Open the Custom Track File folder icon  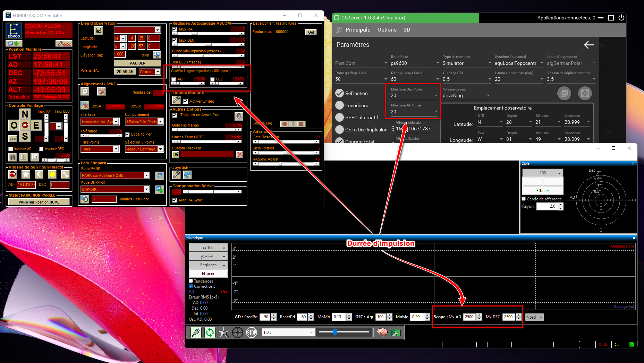176,154
